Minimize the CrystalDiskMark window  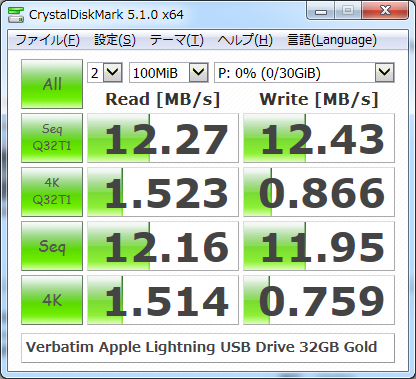coord(320,11)
